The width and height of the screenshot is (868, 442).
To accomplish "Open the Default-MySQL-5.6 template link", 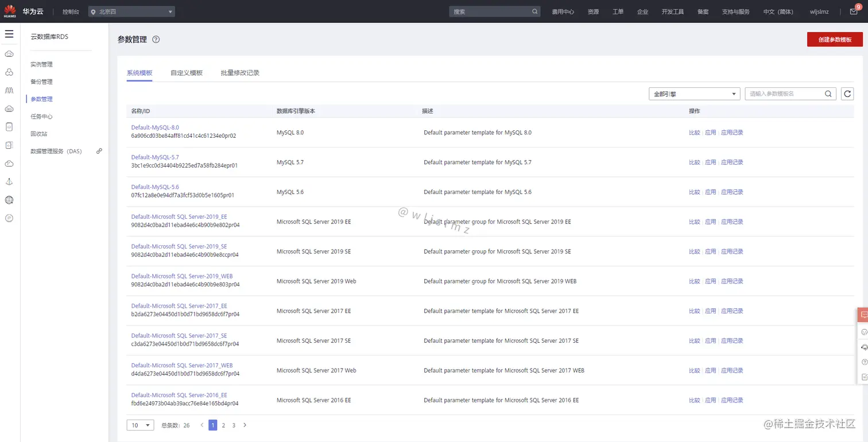I will point(155,187).
